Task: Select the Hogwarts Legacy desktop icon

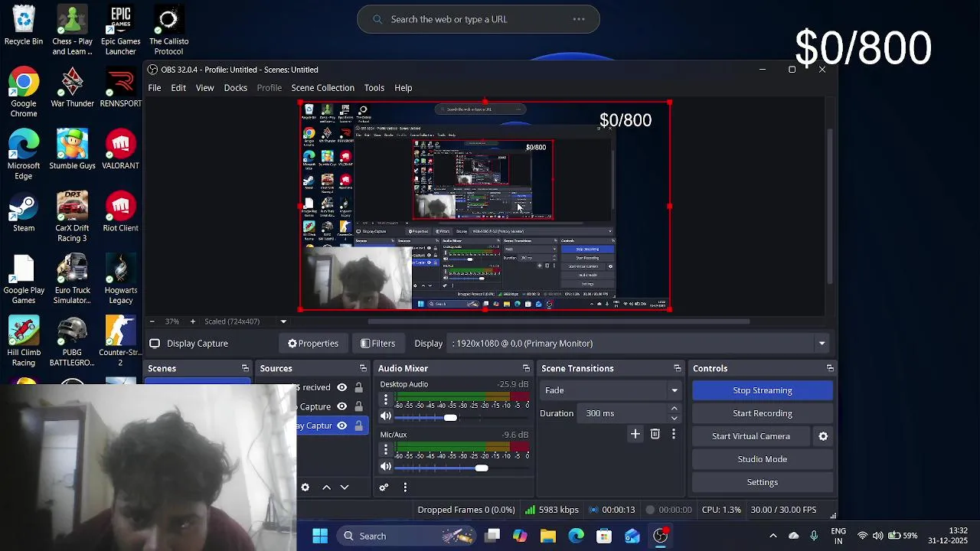Action: (120, 279)
